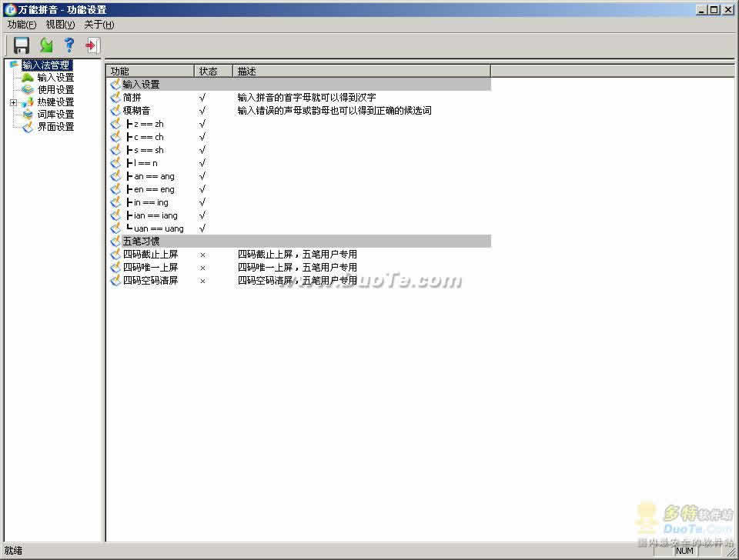Click the icon next to 词库设置 in tree

point(28,115)
